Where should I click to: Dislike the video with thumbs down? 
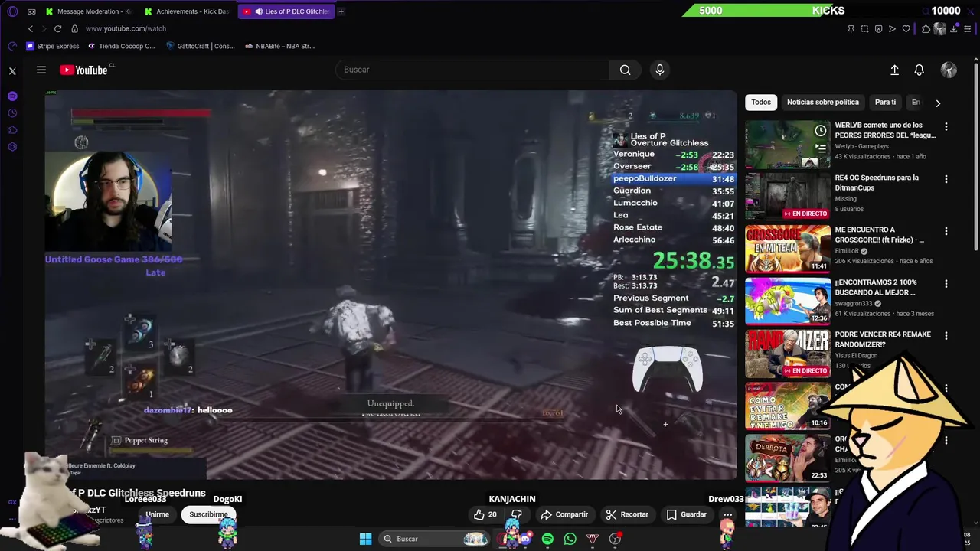[x=517, y=514]
